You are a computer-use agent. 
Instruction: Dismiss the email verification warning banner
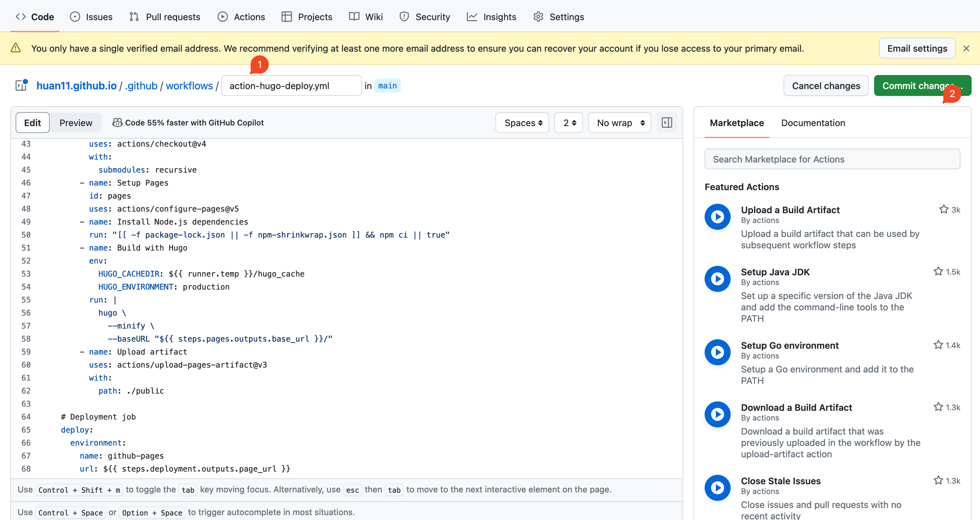pos(966,48)
